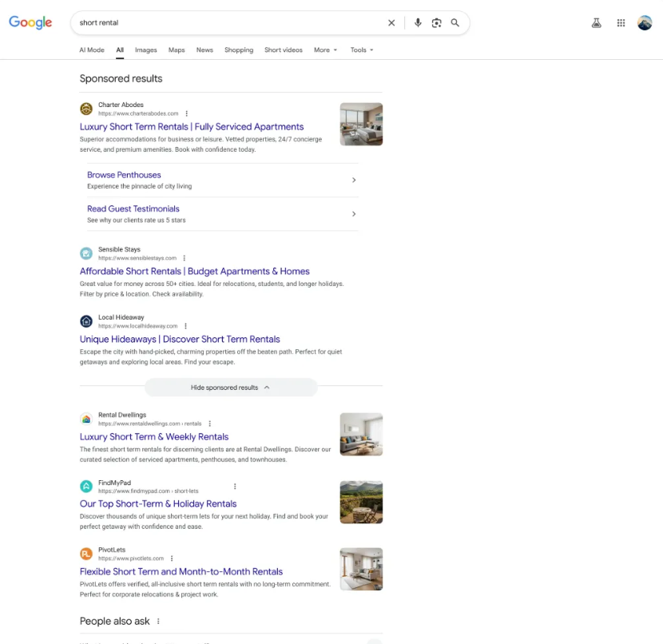The height and width of the screenshot is (644, 663).
Task: Open Google Lens camera search
Action: (436, 22)
